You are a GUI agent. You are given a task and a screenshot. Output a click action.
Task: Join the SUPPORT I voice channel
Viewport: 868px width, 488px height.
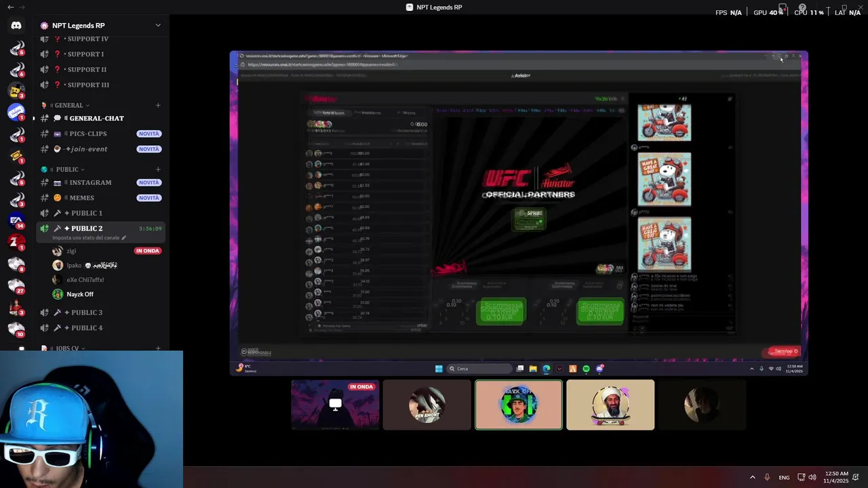coord(101,54)
